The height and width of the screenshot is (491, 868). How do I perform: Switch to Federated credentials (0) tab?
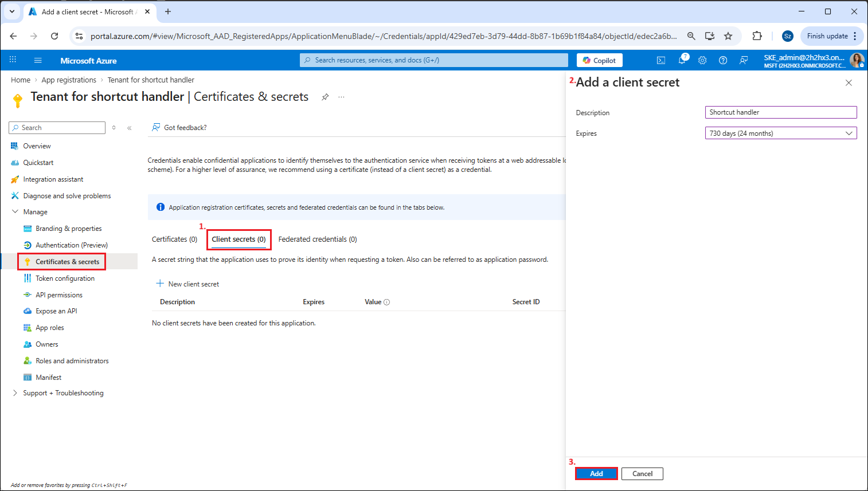coord(317,239)
